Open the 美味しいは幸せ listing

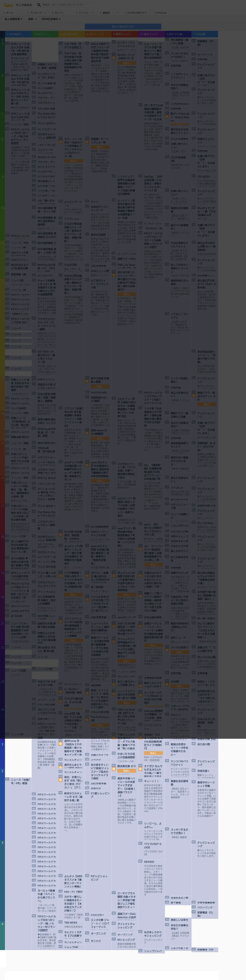click(180, 920)
